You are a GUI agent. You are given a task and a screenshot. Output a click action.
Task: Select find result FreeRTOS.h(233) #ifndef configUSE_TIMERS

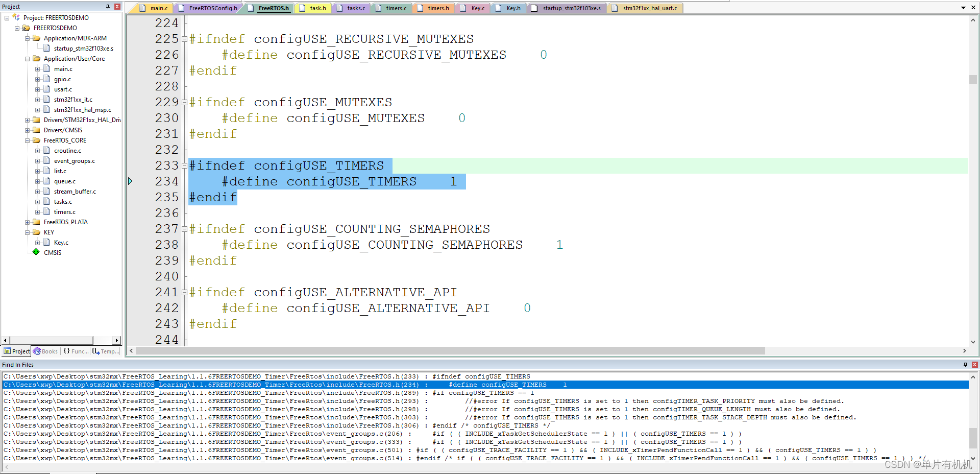click(485, 376)
